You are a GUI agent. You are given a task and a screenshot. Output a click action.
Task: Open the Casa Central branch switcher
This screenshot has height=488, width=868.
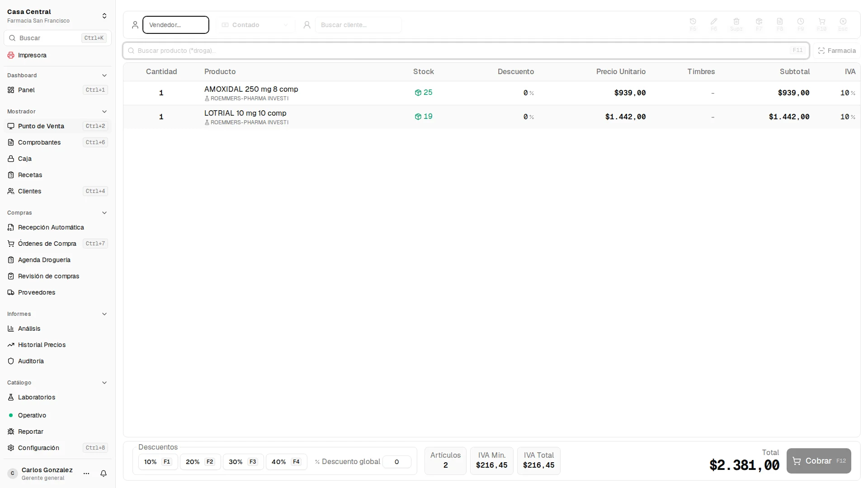57,16
